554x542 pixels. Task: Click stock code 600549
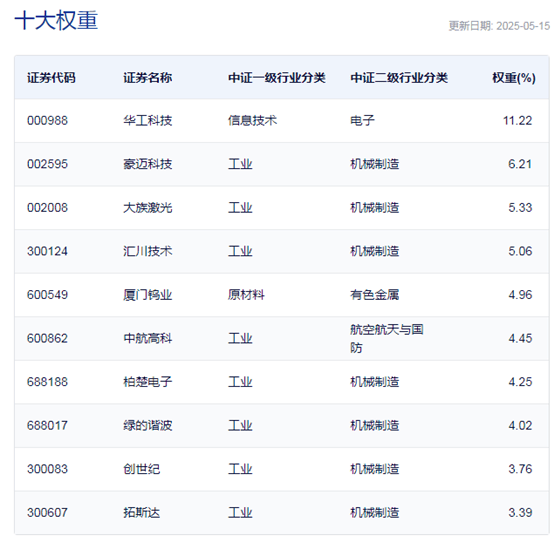coord(47,295)
